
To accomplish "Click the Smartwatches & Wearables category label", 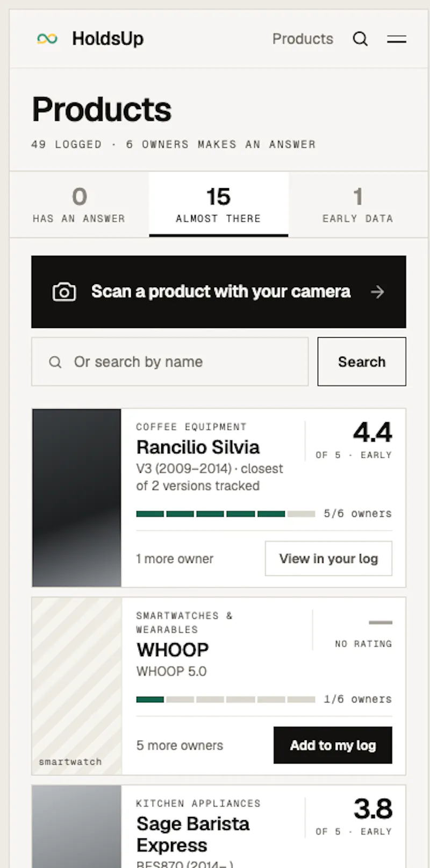I will point(184,622).
